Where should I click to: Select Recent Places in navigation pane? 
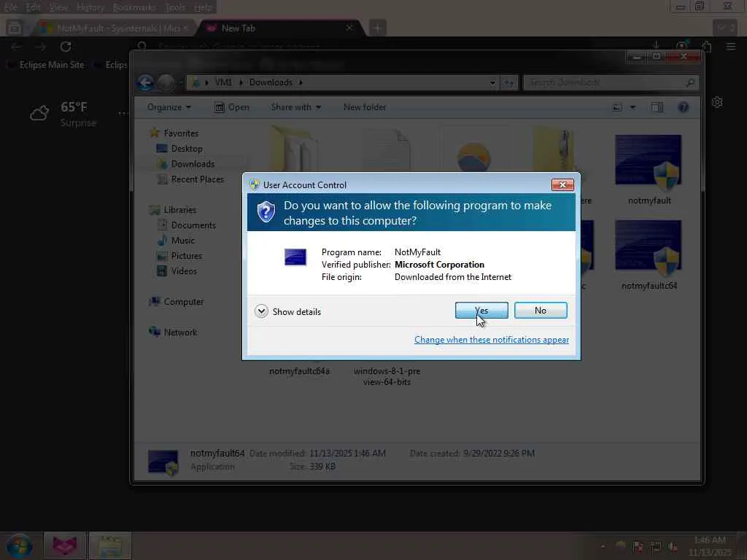point(197,179)
